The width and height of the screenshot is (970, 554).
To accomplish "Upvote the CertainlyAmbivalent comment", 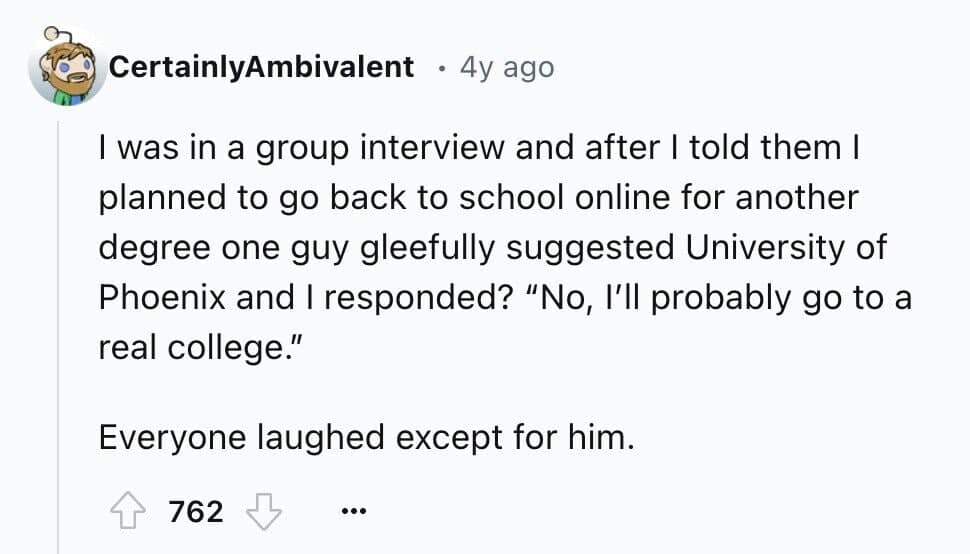I will [x=125, y=511].
